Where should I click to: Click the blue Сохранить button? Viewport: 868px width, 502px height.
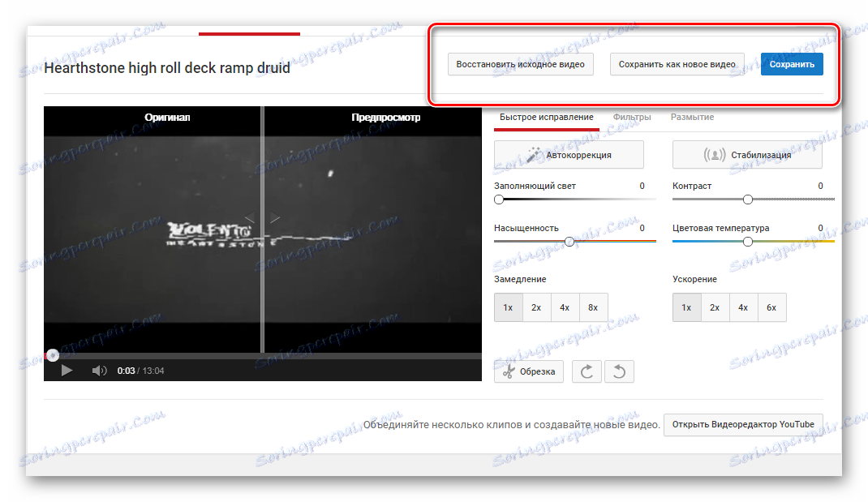(x=791, y=63)
